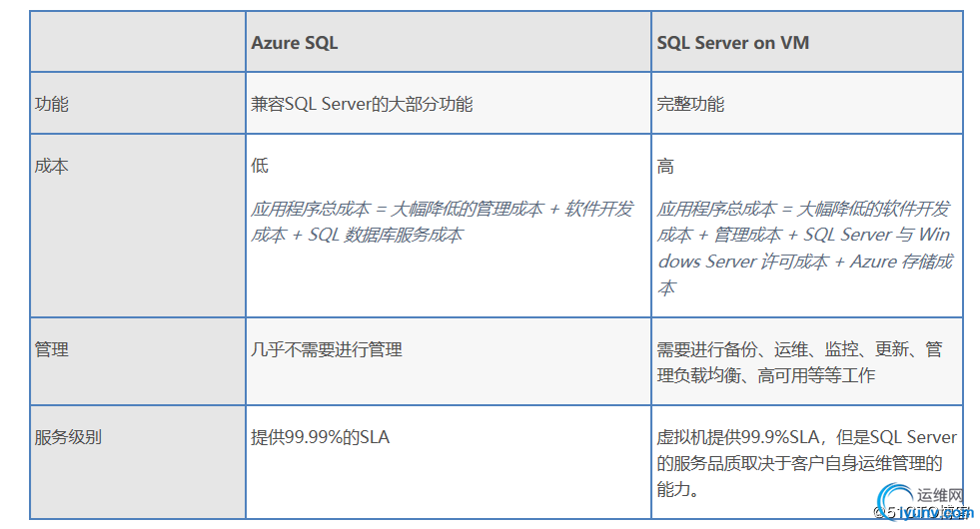Click the 运维网 watermark text
The height and width of the screenshot is (529, 980).
click(938, 495)
